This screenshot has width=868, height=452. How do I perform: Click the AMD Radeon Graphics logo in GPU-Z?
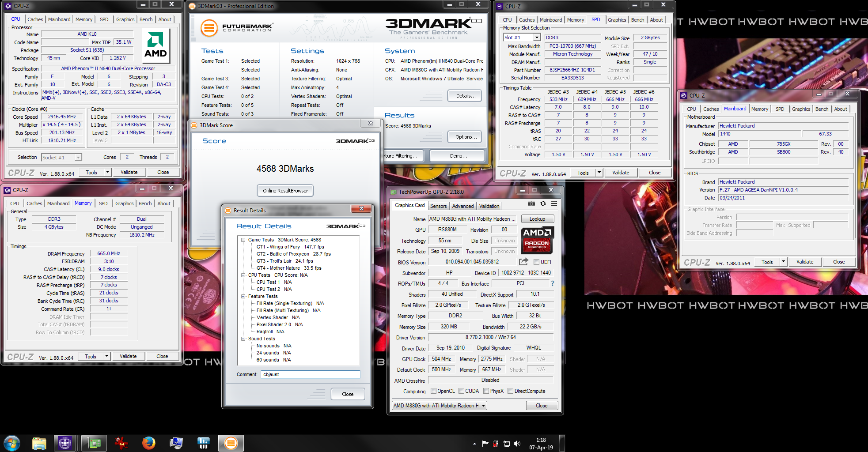pos(537,241)
